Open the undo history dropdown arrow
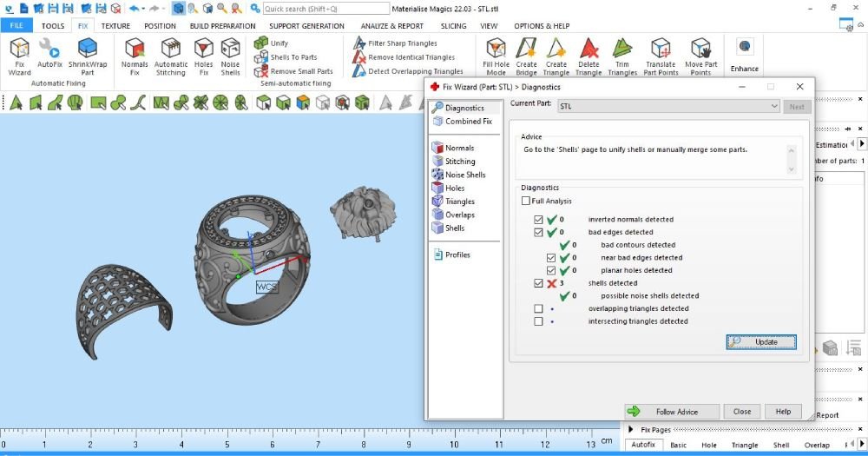This screenshot has width=868, height=456. coord(144,9)
